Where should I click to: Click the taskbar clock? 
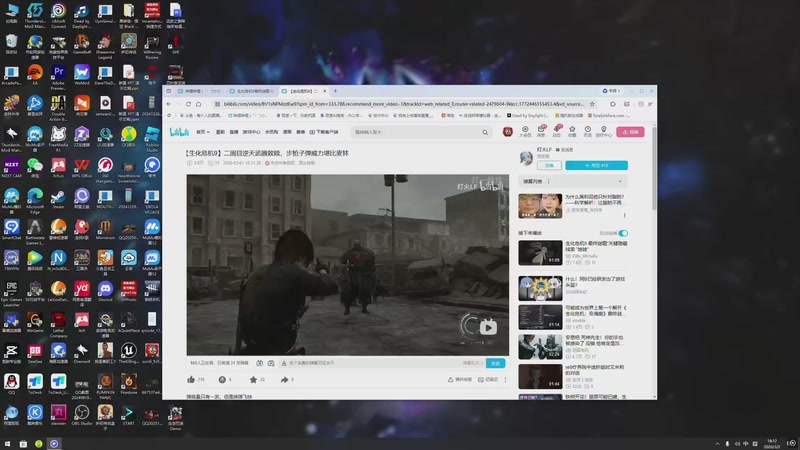point(773,444)
